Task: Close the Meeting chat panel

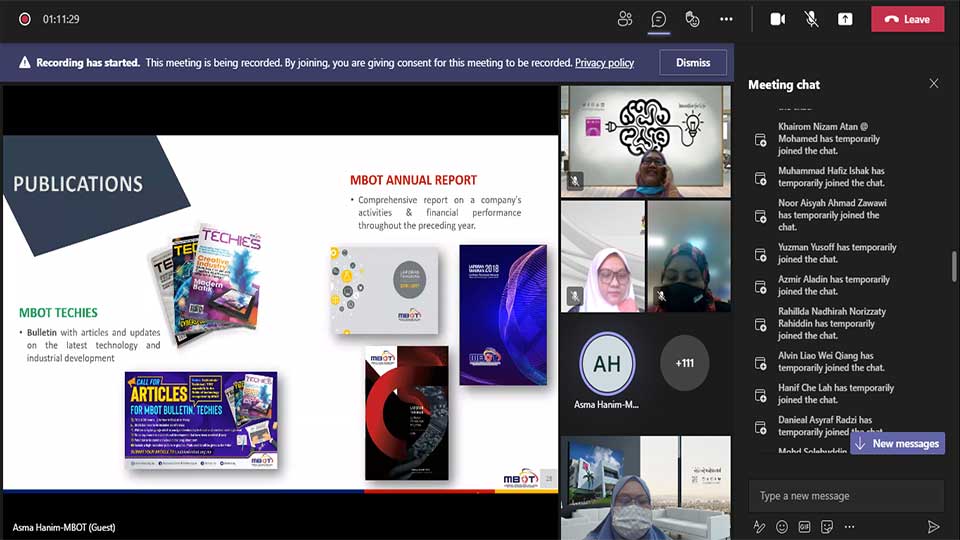Action: (x=934, y=83)
